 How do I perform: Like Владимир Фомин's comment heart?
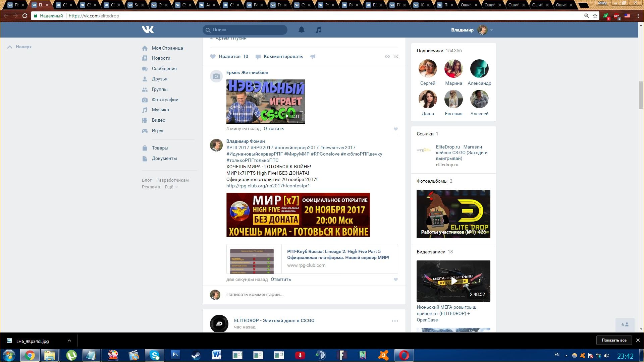pos(396,280)
